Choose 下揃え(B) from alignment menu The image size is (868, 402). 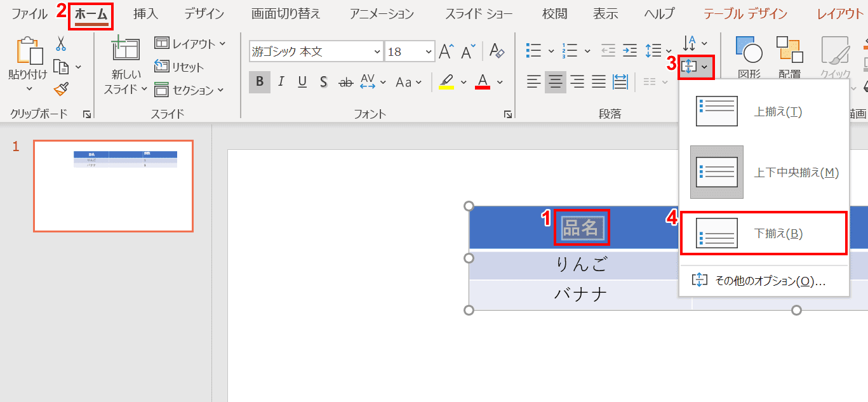pyautogui.click(x=764, y=233)
